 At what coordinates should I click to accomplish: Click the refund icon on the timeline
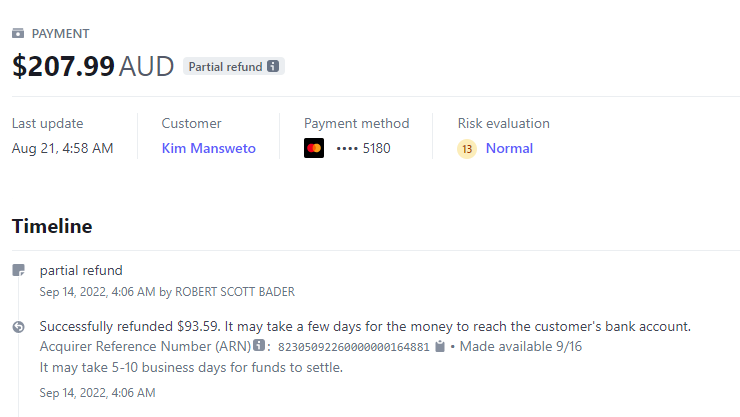pyautogui.click(x=18, y=327)
